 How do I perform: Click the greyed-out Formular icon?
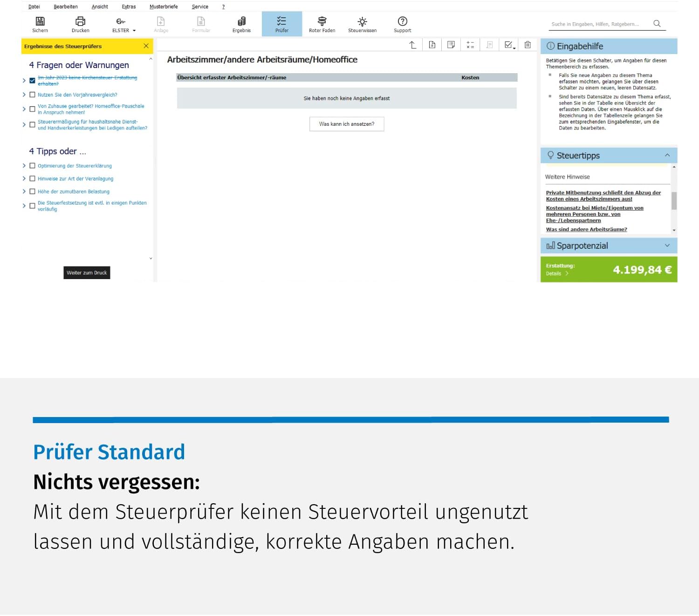pos(201,21)
